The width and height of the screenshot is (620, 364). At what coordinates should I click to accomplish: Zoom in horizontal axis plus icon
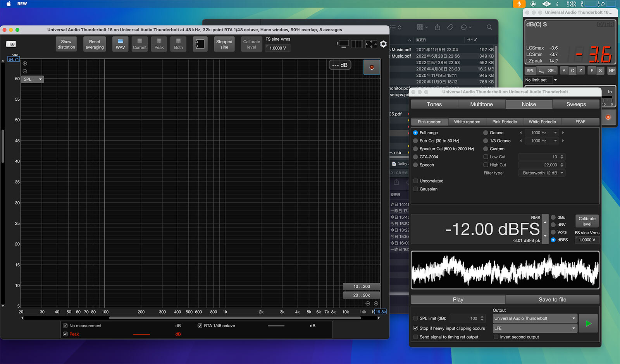click(x=376, y=304)
